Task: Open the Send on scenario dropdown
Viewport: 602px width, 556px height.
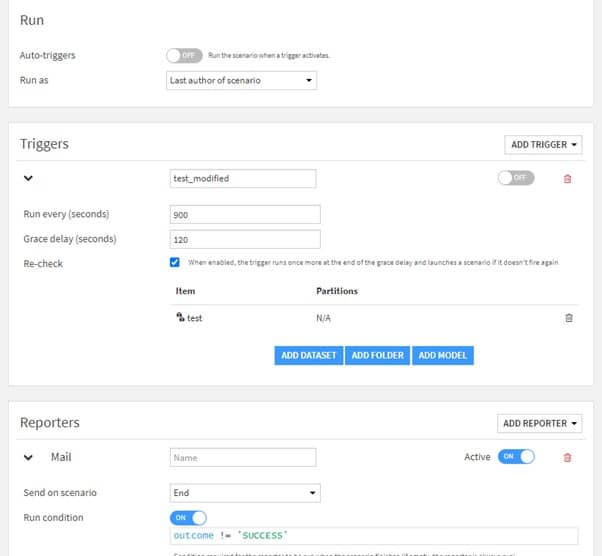Action: click(x=245, y=493)
